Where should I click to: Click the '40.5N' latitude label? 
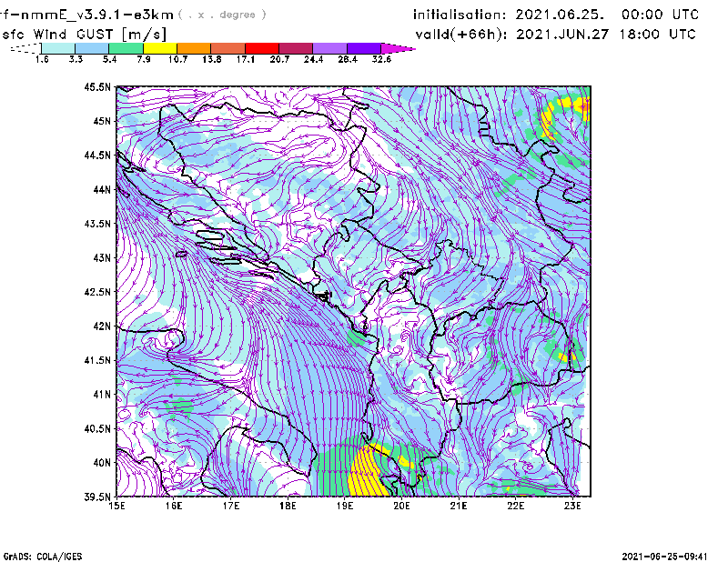coord(97,429)
